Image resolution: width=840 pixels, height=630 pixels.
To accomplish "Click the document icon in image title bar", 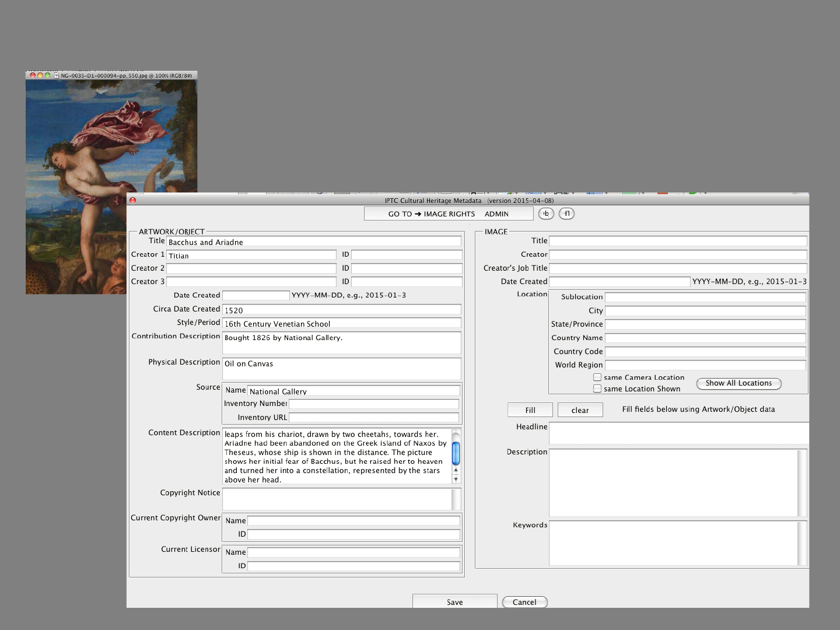I will tap(57, 76).
